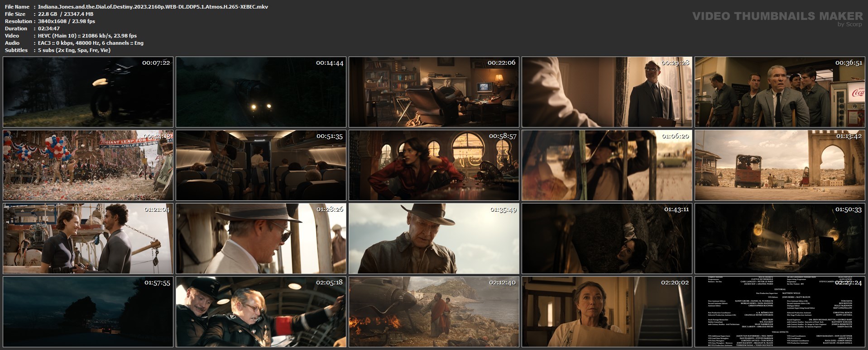Open the 01:13:42 city gate thumbnail
Image resolution: width=868 pixels, height=350 pixels.
point(780,165)
